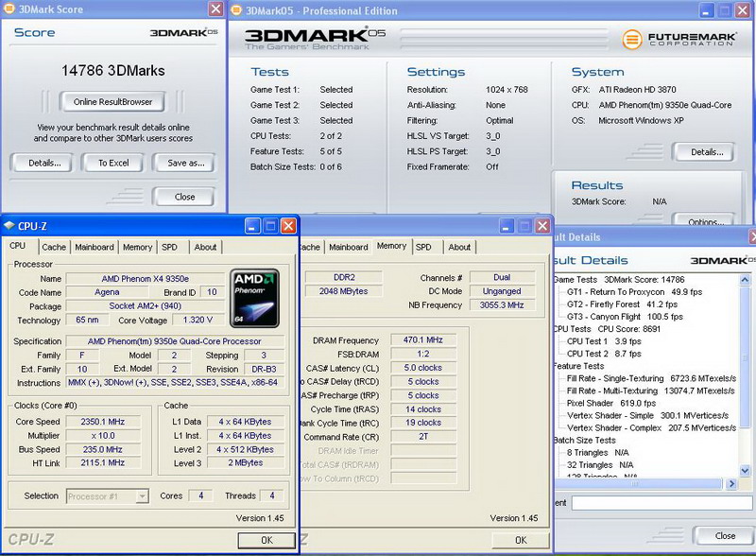Close the rear CPU-Z Memory window
Viewport: 756px width, 556px height.
coord(542,226)
